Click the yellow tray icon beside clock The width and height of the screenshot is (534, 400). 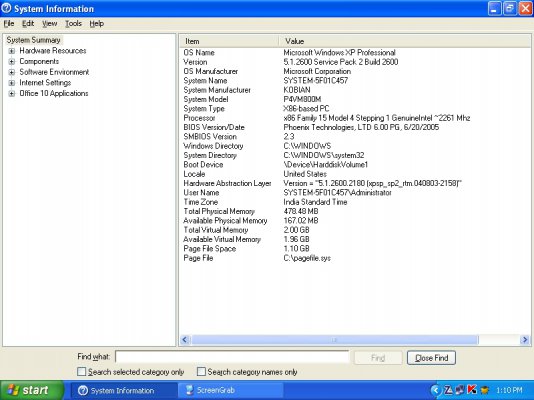(484, 390)
